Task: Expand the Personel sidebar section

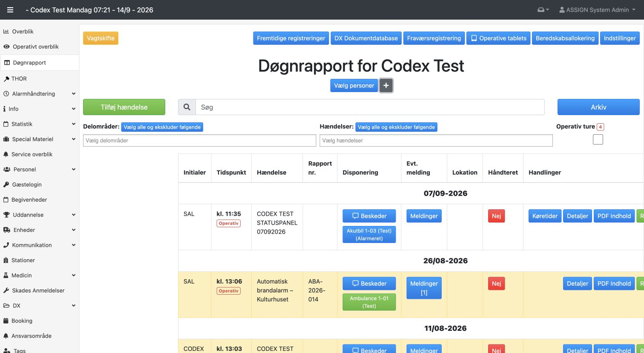Action: coord(40,170)
